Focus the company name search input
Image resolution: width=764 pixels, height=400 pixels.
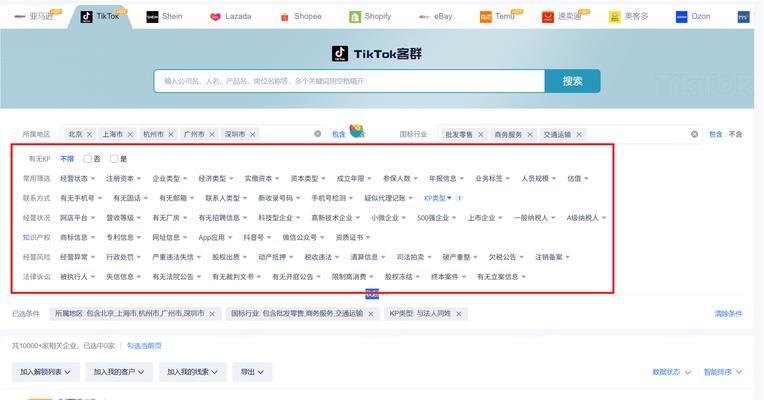point(349,81)
